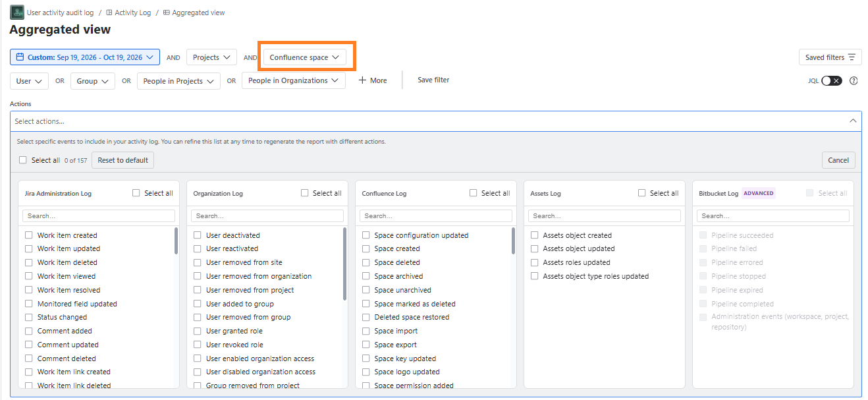Open User activity audit log breadcrumb
Viewport: 868px width, 400px height.
[x=60, y=13]
